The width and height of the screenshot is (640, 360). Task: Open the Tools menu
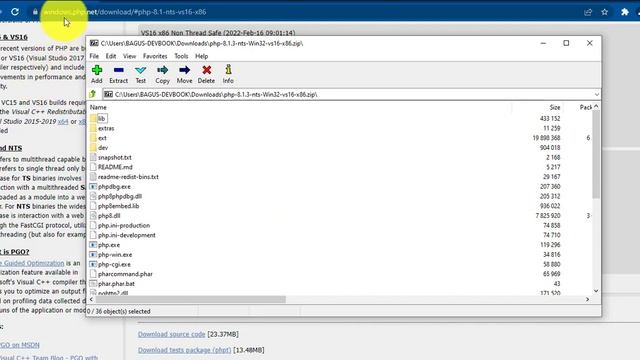point(181,56)
